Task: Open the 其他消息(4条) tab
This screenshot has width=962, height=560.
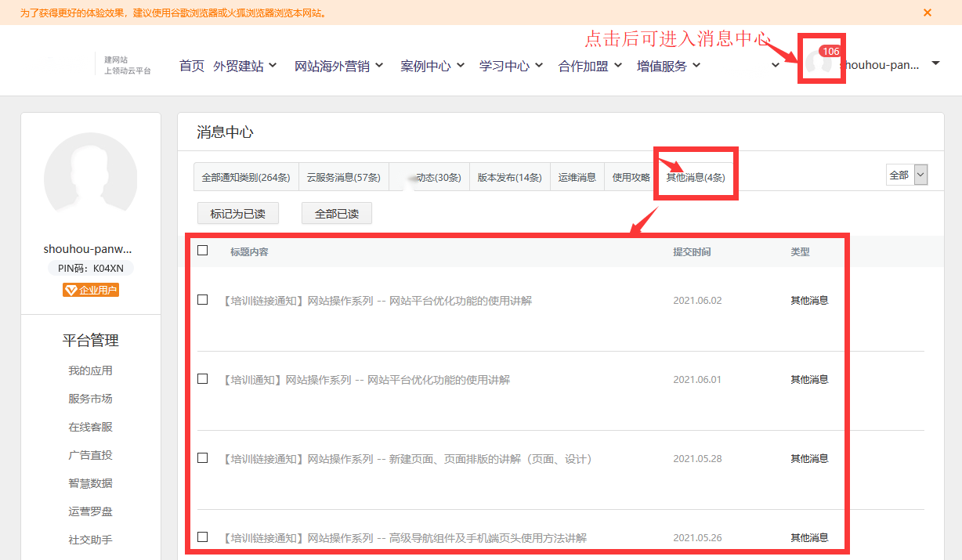Action: pyautogui.click(x=695, y=178)
